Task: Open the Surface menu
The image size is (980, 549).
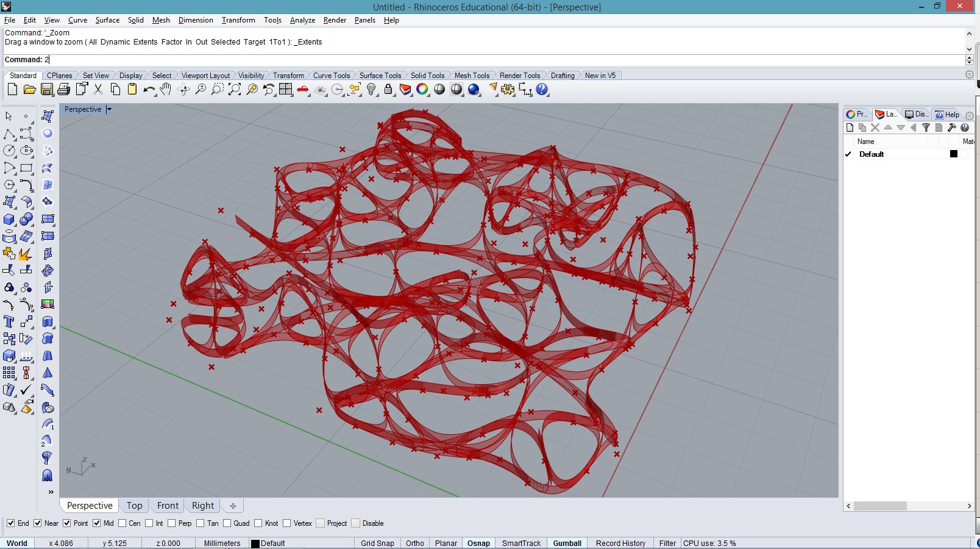Action: point(107,20)
